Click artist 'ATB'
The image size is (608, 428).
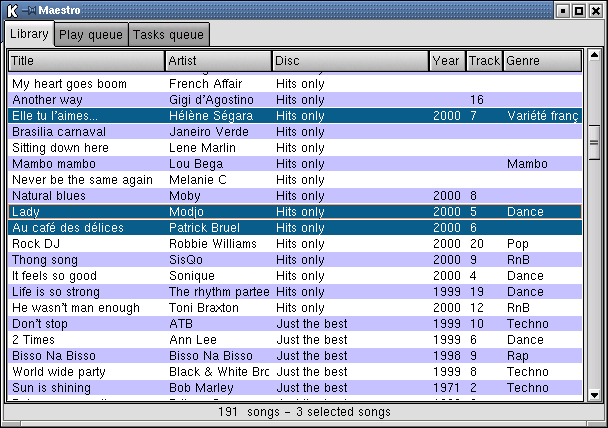click(181, 324)
